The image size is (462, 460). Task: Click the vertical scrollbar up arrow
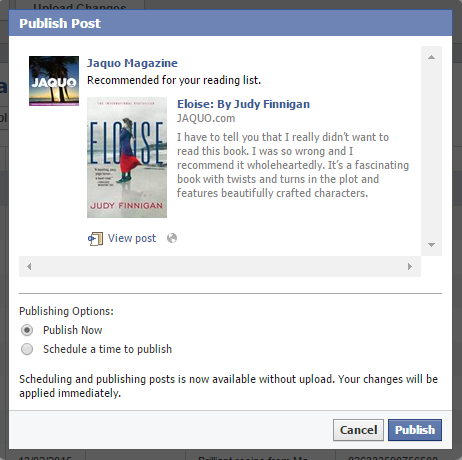(431, 57)
